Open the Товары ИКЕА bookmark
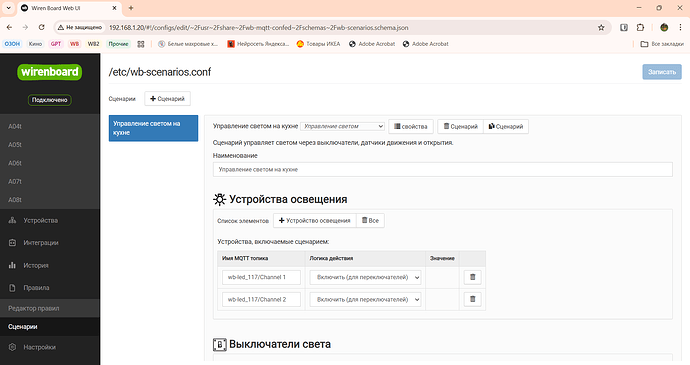690x365 pixels. pos(319,44)
